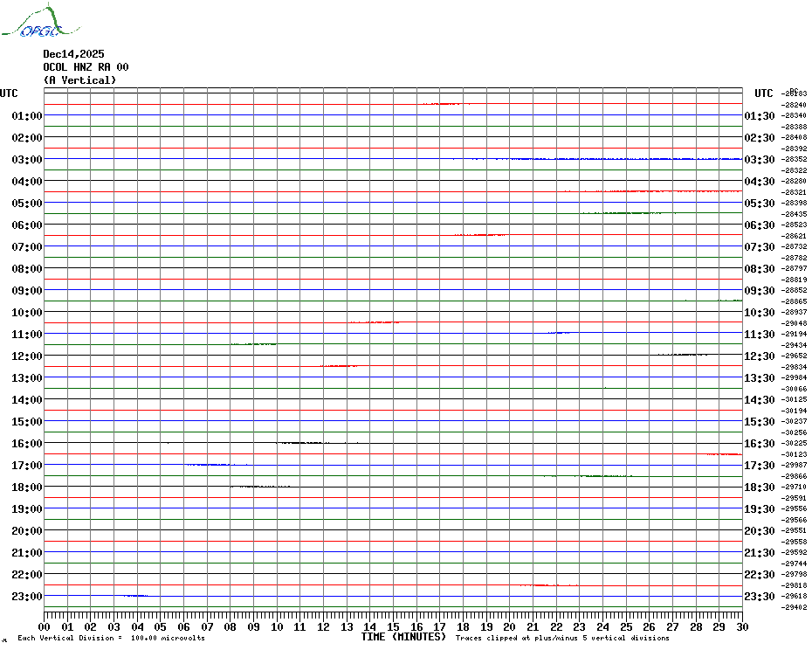Viewport: 812px width, 650px height.
Task: Pick the 12:00 hour label on left
Action: (27, 356)
